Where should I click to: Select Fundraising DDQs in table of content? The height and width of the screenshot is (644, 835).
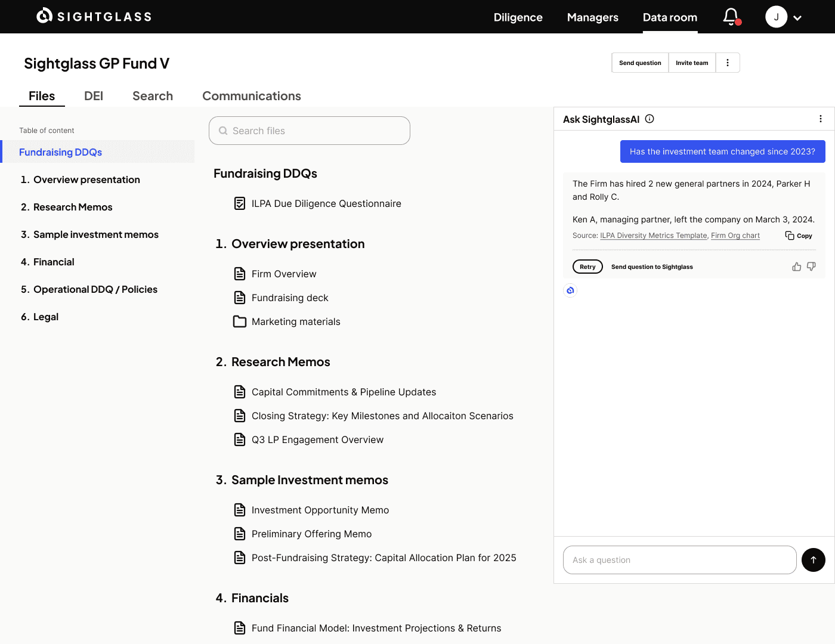click(x=98, y=151)
